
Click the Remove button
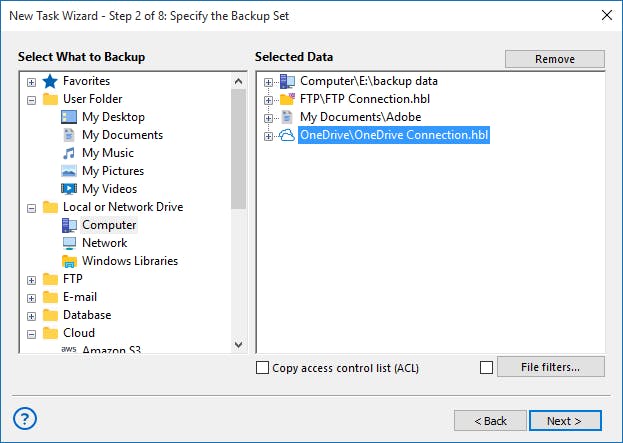(x=554, y=59)
